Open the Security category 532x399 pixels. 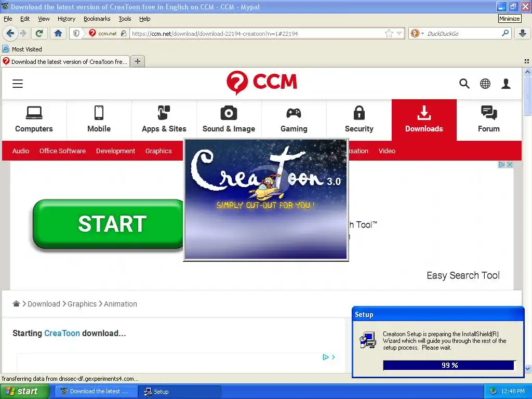click(359, 120)
